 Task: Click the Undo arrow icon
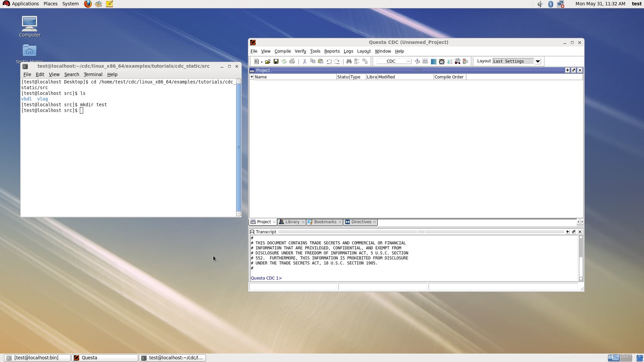pos(329,61)
